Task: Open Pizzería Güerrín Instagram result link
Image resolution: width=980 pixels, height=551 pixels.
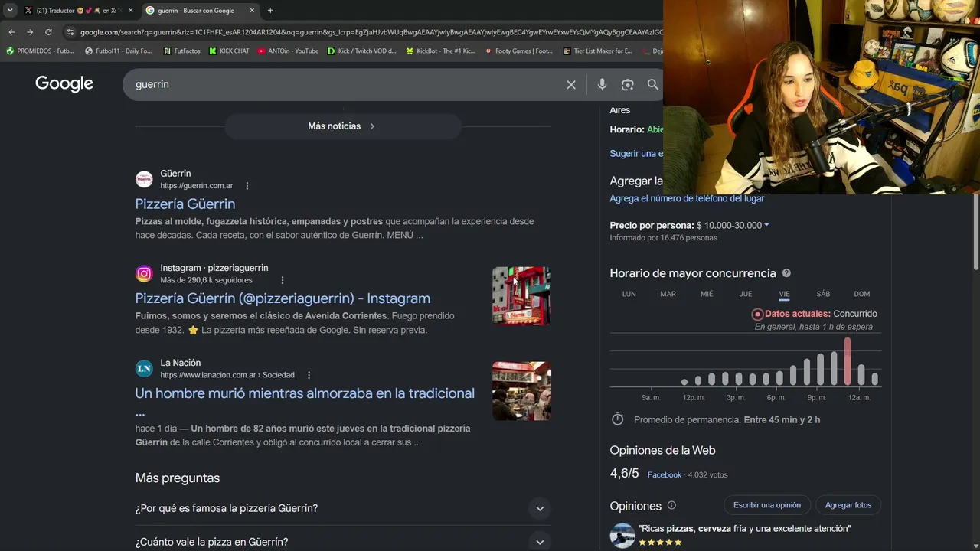Action: 283,298
